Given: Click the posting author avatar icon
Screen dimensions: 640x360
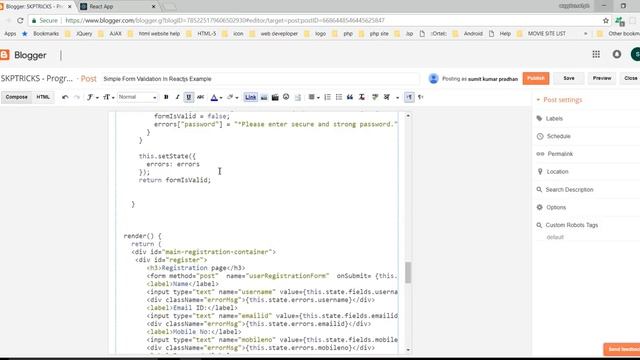Looking at the screenshot, I should (433, 78).
